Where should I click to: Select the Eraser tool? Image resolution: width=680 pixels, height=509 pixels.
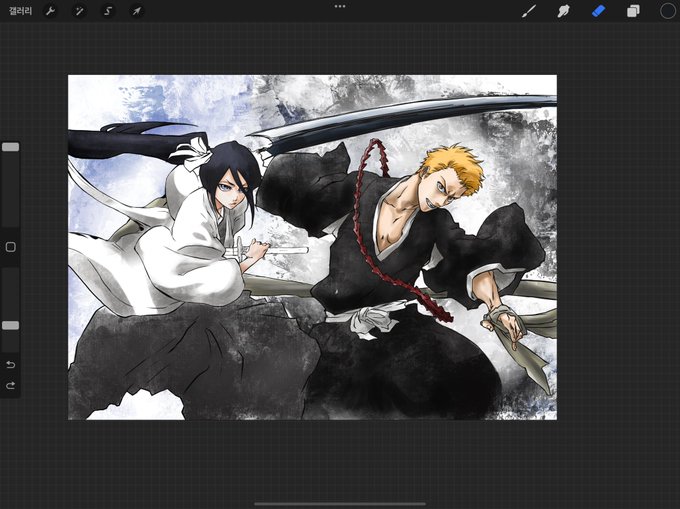[x=598, y=11]
